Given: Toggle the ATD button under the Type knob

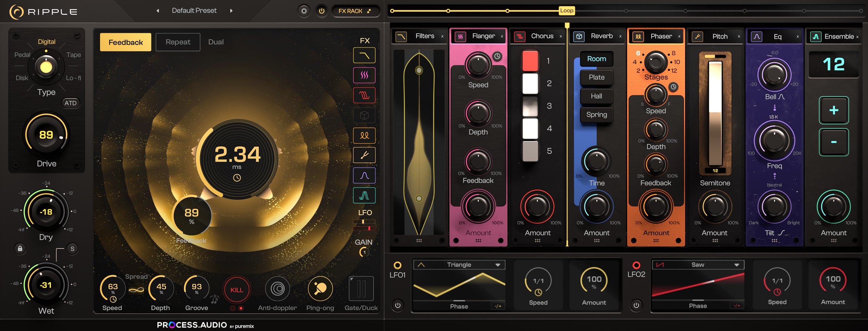Looking at the screenshot, I should click(71, 103).
